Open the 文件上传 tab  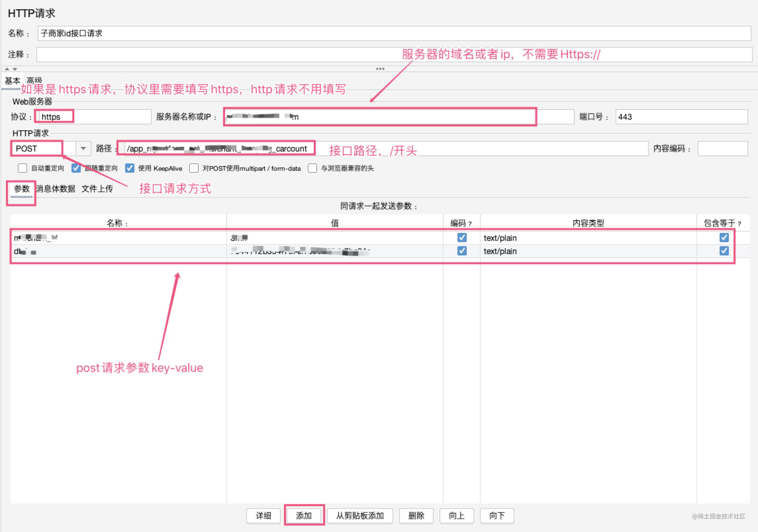click(97, 189)
